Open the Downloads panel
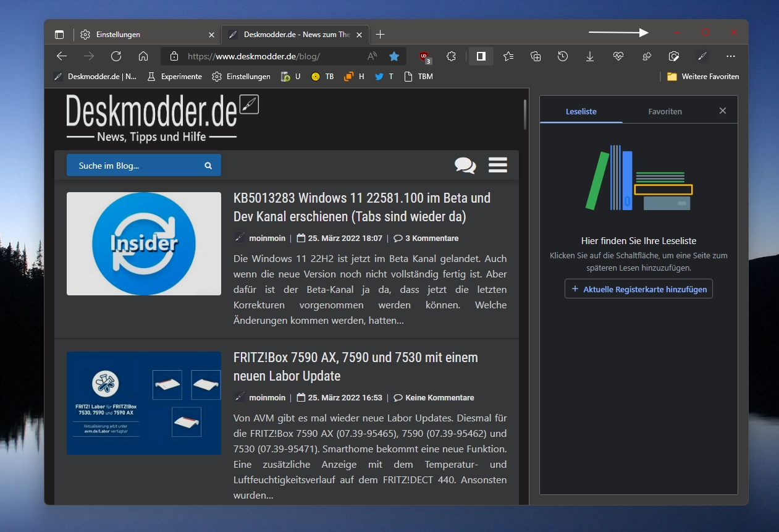 coord(590,56)
